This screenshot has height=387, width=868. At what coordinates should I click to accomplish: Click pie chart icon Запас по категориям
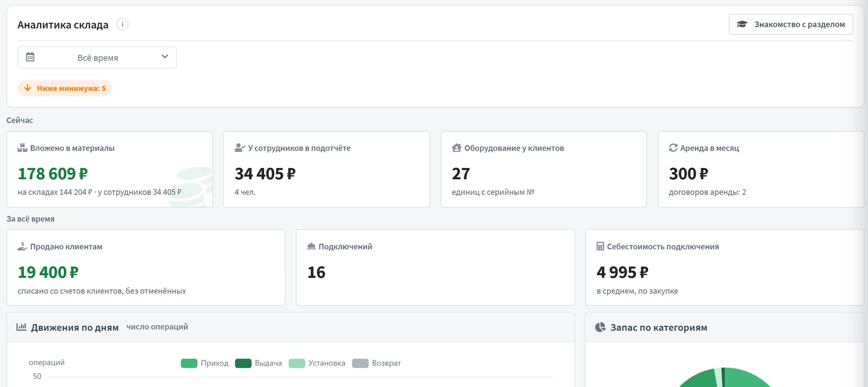point(600,327)
